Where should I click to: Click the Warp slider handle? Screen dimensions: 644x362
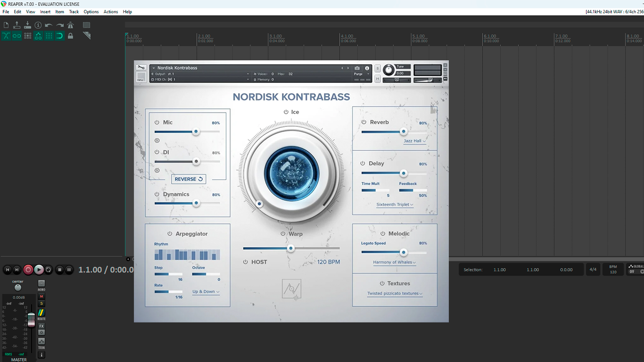pos(291,248)
